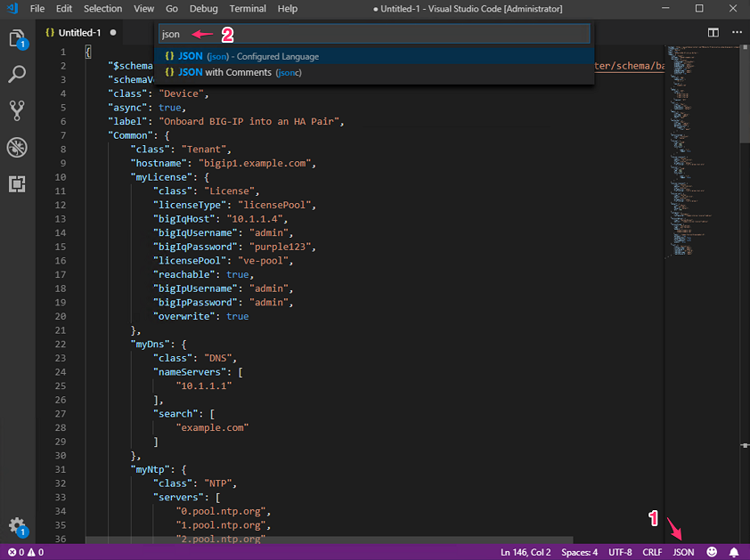Click the "Onboard BIG-IP into an HA Pair" label value
Image resolution: width=750 pixels, height=560 pixels.
249,121
